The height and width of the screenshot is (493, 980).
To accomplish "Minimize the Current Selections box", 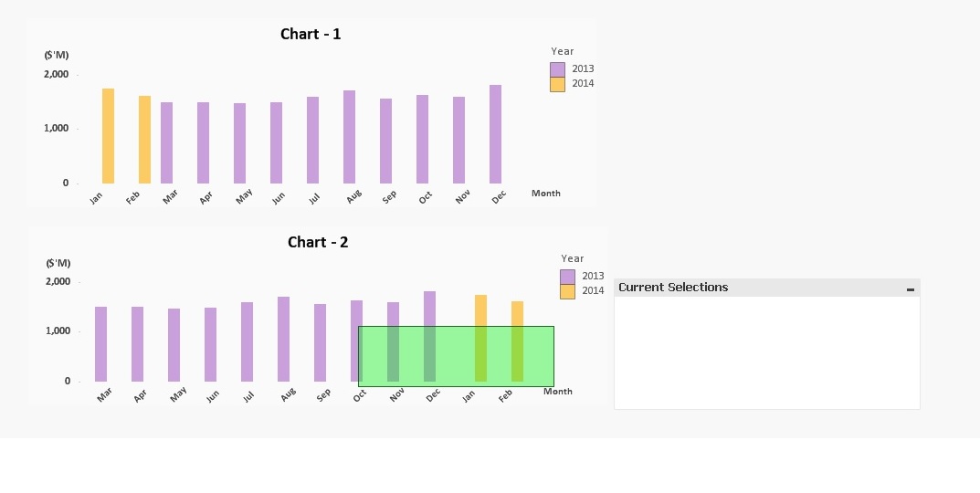I will (910, 289).
